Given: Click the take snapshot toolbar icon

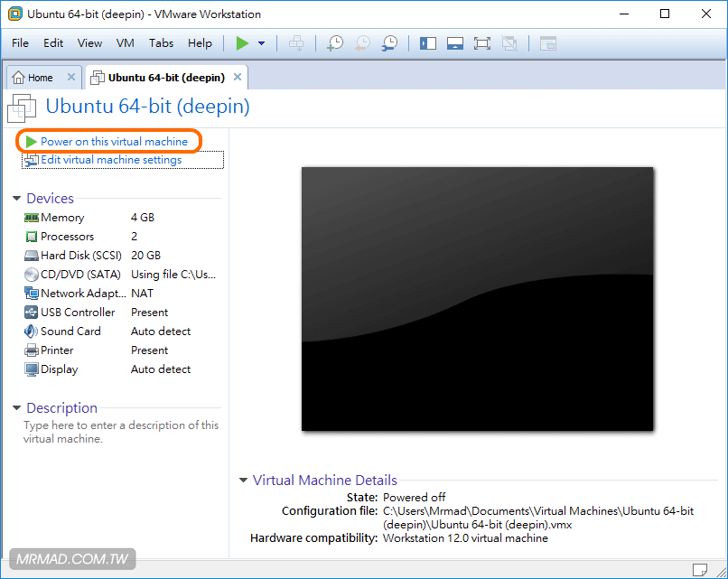Looking at the screenshot, I should [x=335, y=43].
